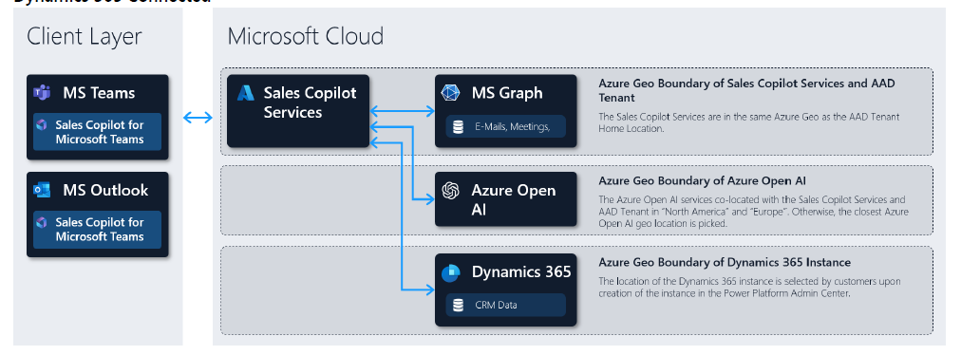Click heading Azure Geo Boundary of Sales Copilot Services
The width and height of the screenshot is (980, 355).
coord(747,90)
